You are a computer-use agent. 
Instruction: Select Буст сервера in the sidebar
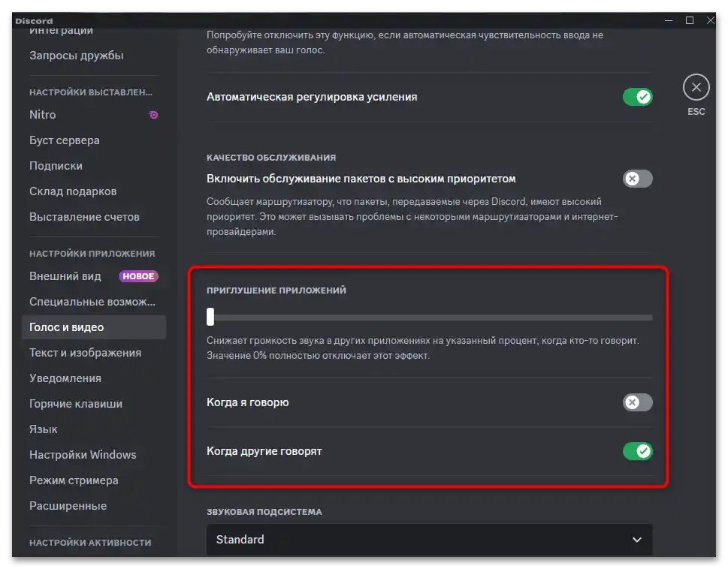(x=65, y=140)
